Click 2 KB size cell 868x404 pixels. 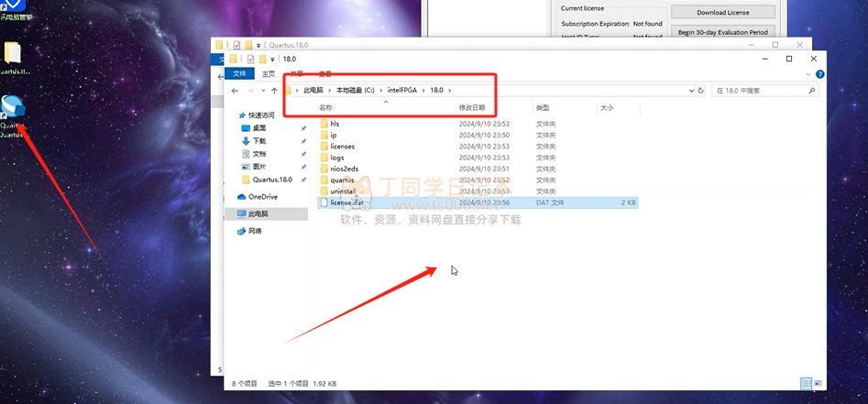[x=628, y=202]
